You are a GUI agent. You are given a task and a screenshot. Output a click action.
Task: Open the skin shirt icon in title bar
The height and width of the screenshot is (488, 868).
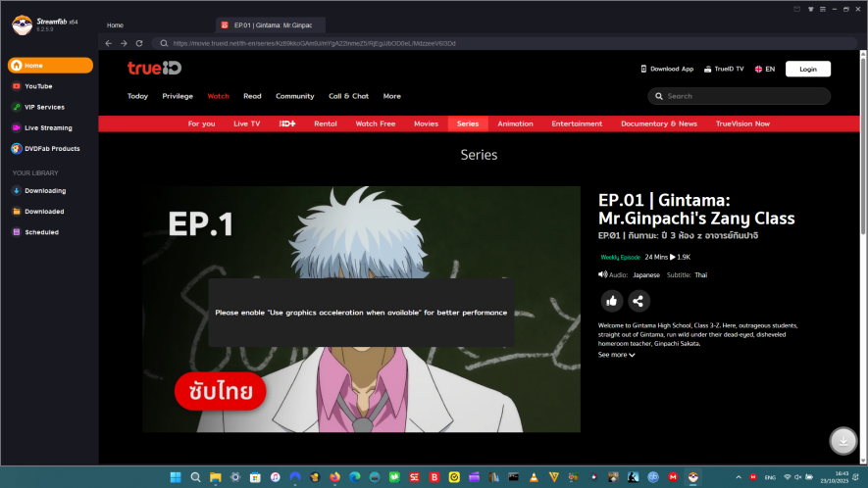(x=810, y=10)
